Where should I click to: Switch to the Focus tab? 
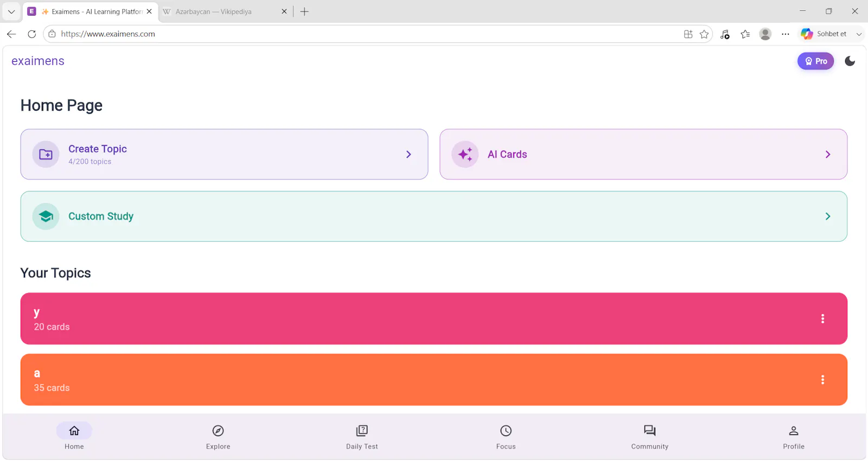click(506, 437)
